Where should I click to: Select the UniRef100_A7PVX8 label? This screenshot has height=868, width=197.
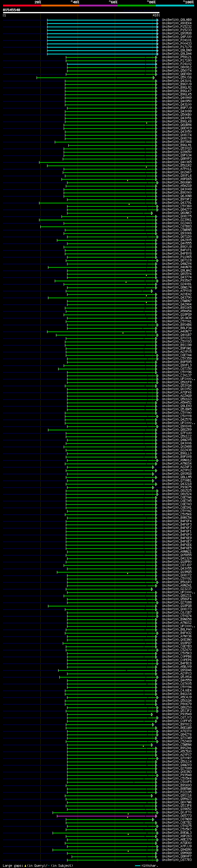pyautogui.click(x=177, y=291)
